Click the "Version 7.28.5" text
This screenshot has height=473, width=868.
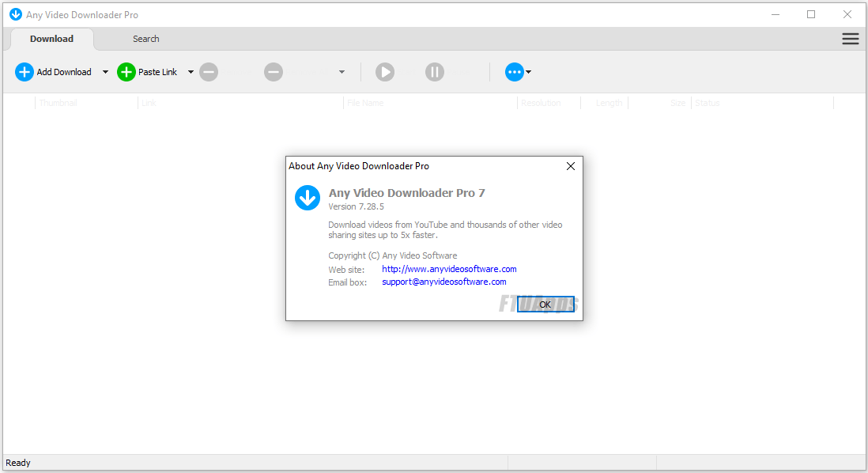tap(356, 206)
